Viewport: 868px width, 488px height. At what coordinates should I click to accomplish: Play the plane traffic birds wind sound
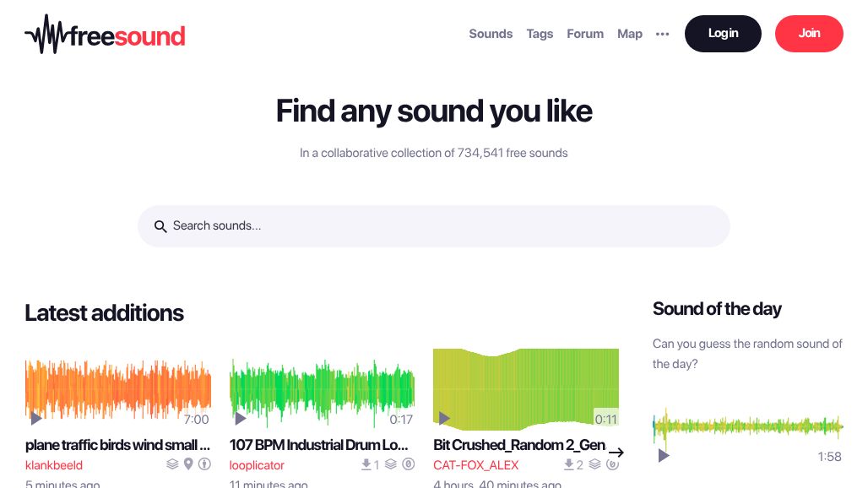pos(36,418)
